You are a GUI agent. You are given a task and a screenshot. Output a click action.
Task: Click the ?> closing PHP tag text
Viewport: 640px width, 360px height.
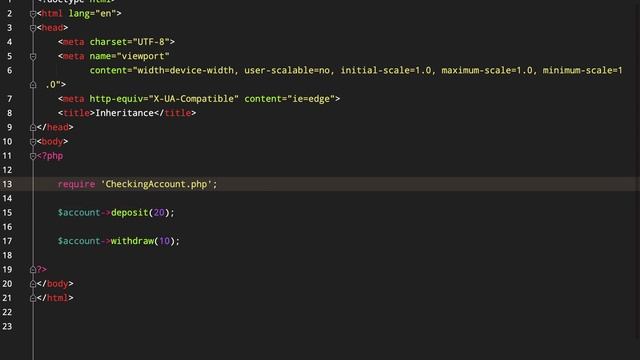(x=42, y=269)
